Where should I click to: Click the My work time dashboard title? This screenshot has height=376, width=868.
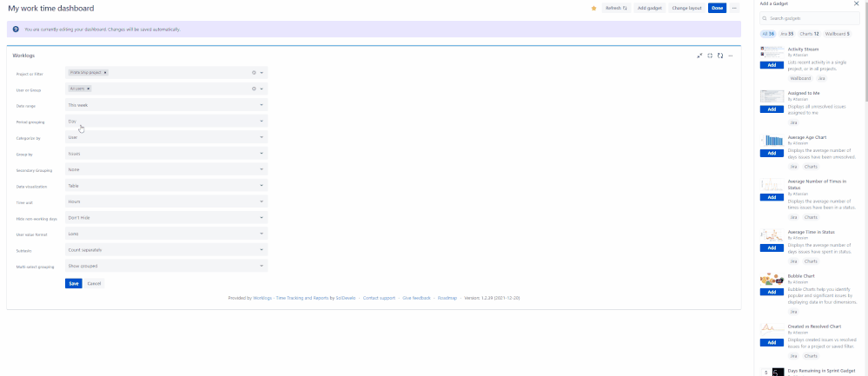pos(51,9)
